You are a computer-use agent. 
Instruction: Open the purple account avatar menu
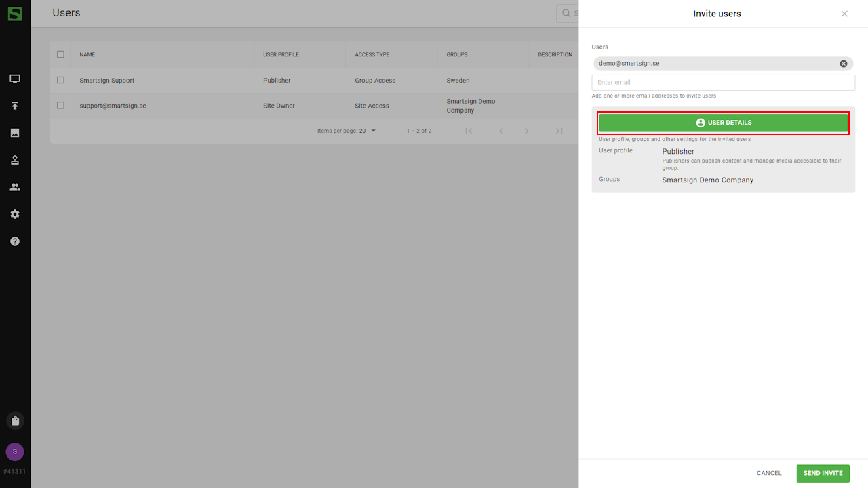pos(15,451)
